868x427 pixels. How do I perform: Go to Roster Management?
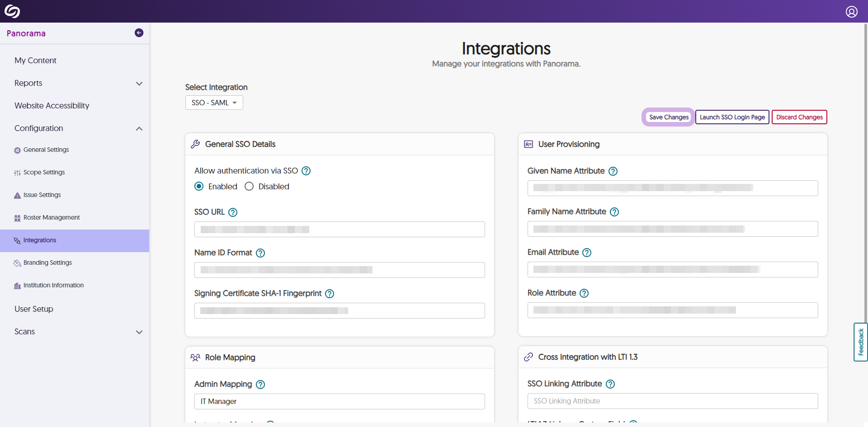tap(52, 218)
